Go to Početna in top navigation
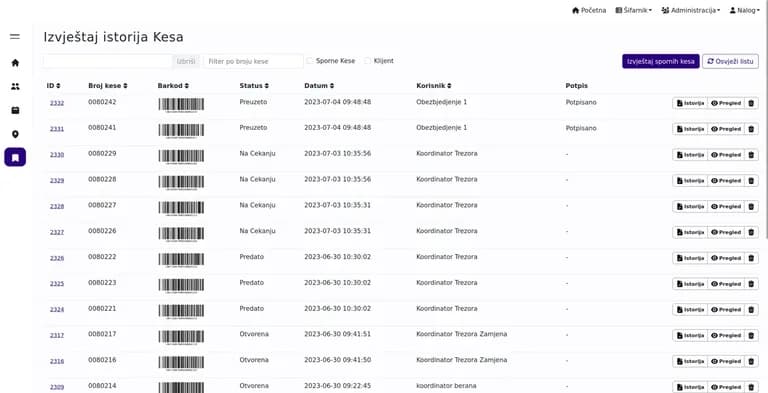Screen dimensions: 768x393 (x=589, y=10)
